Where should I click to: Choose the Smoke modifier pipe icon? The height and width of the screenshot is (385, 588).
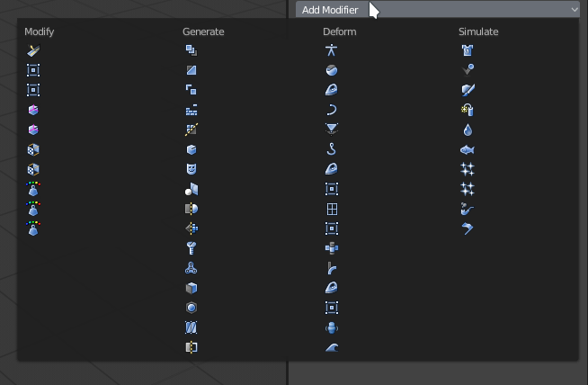tap(468, 209)
